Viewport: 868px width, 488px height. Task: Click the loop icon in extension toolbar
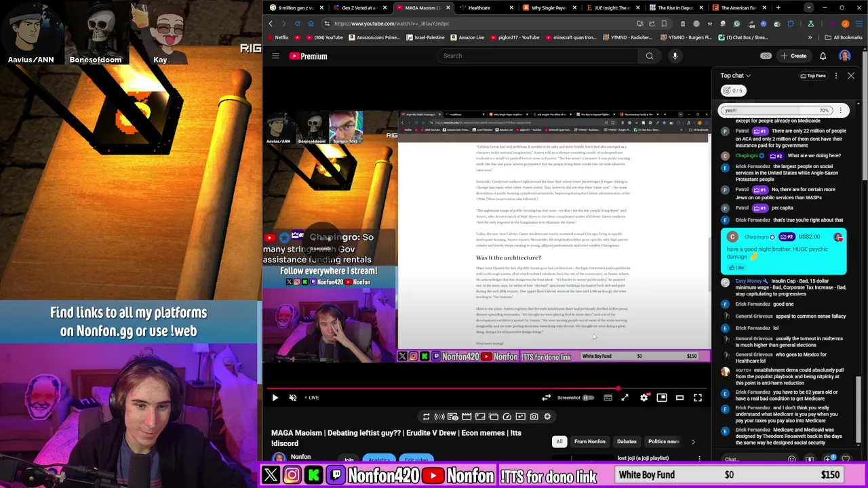(426, 417)
